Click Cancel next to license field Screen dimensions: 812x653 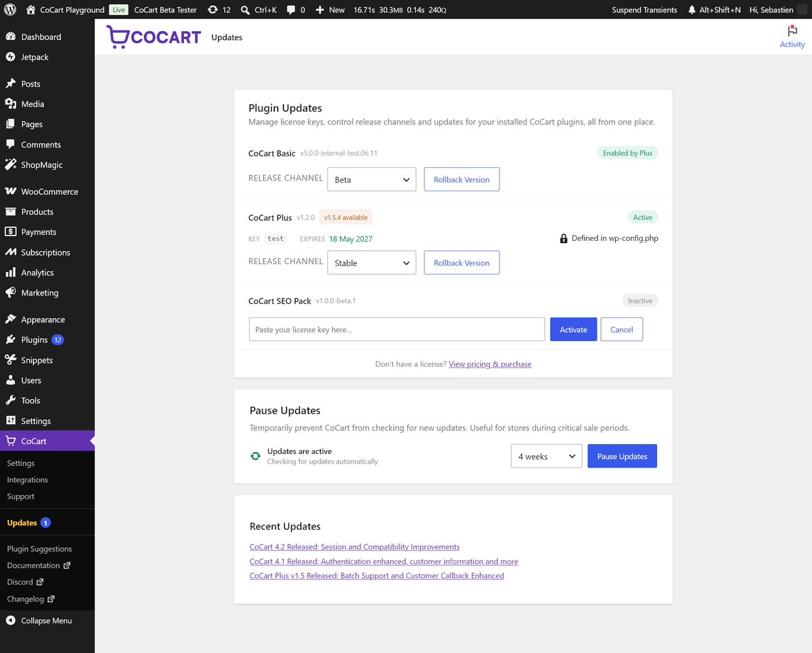[621, 330]
